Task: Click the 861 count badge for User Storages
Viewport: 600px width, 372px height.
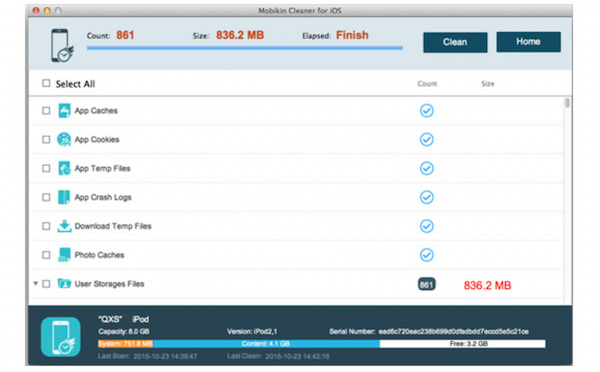Action: (x=426, y=284)
